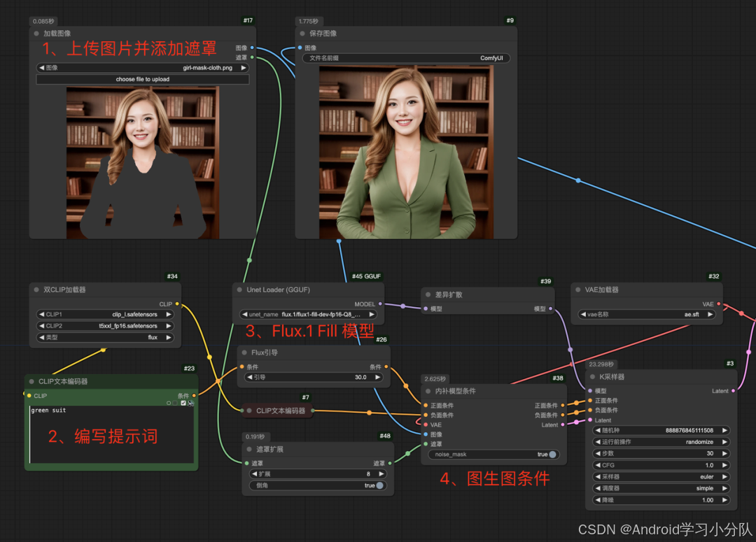Screen dimensions: 756x542
Task: Collapse the 差异扩散 node via title dot
Action: click(428, 294)
